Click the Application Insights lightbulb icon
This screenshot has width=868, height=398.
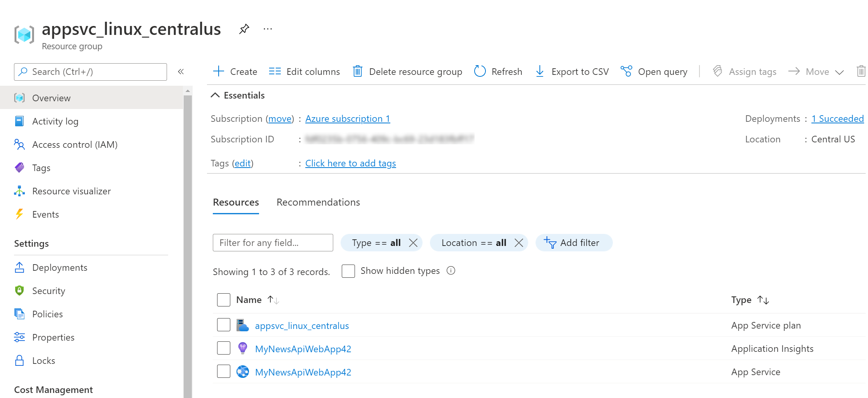[243, 348]
